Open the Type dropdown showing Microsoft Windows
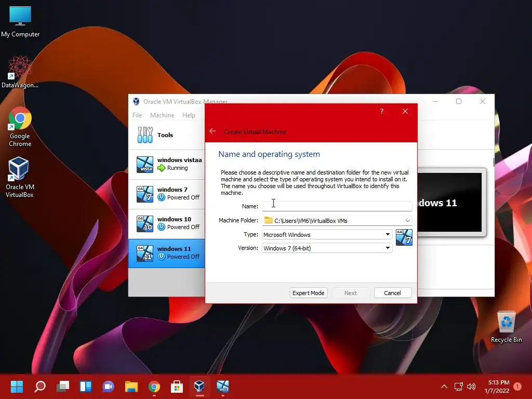Image resolution: width=532 pixels, height=399 pixels. tap(327, 234)
